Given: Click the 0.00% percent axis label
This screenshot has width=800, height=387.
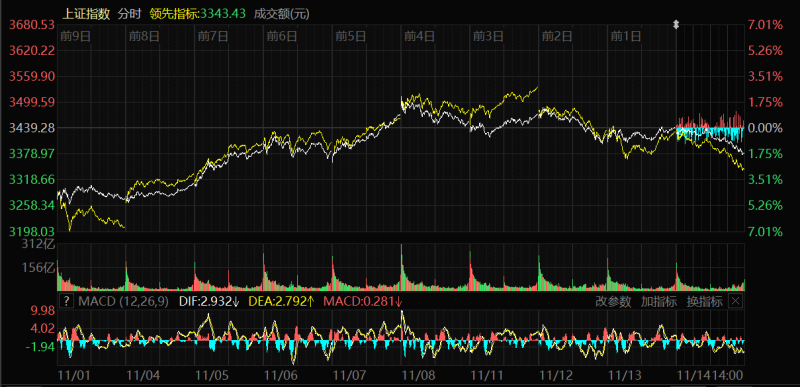Looking at the screenshot, I should click(765, 128).
